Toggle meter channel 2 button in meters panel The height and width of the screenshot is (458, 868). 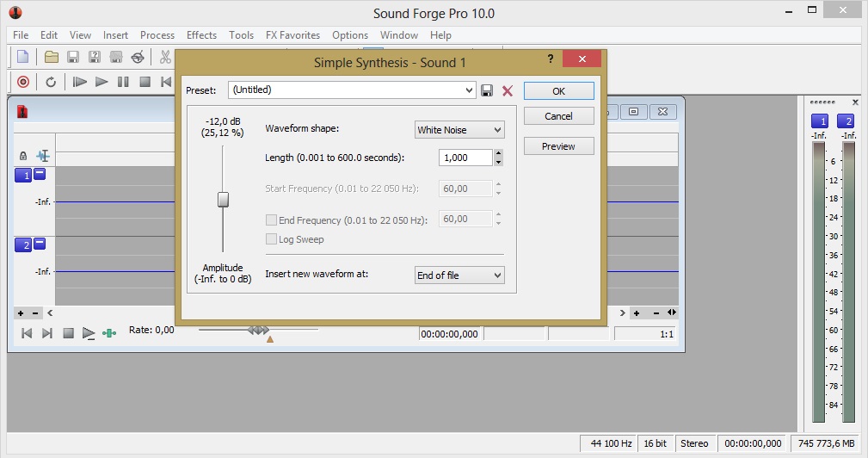click(846, 121)
